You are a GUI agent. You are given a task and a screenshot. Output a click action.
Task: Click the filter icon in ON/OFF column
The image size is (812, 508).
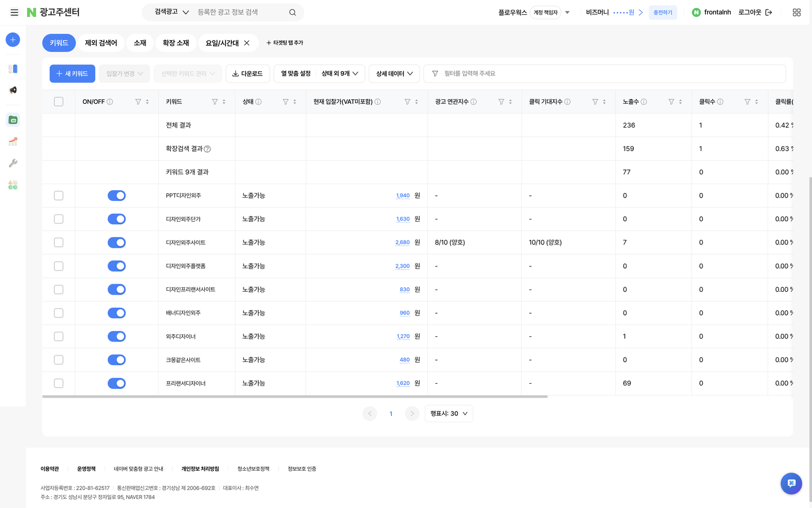pos(138,102)
